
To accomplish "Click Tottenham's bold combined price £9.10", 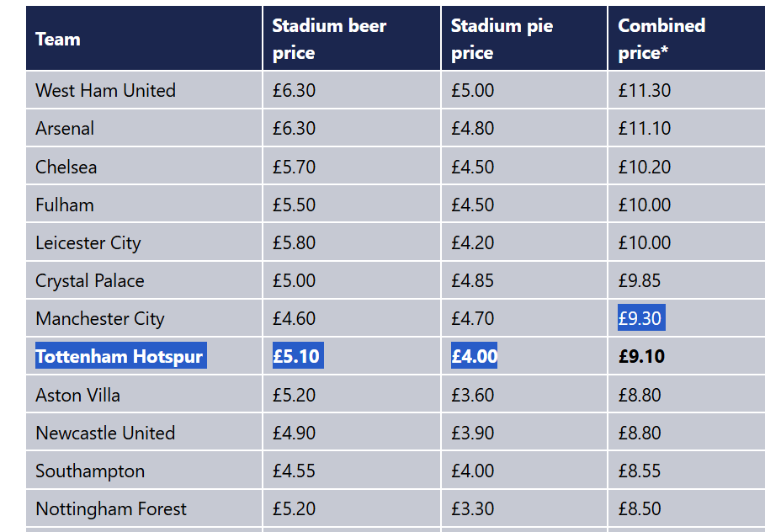I will pos(641,356).
